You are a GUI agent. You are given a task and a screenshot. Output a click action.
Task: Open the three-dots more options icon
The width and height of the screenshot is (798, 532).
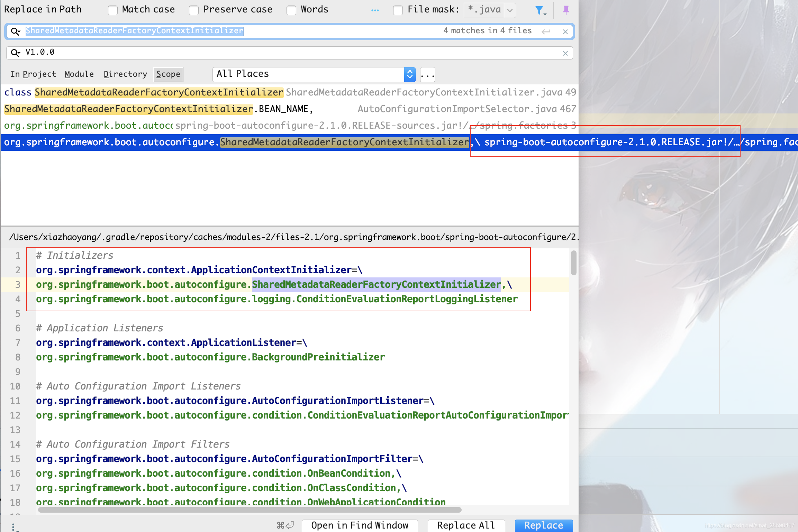click(x=375, y=10)
